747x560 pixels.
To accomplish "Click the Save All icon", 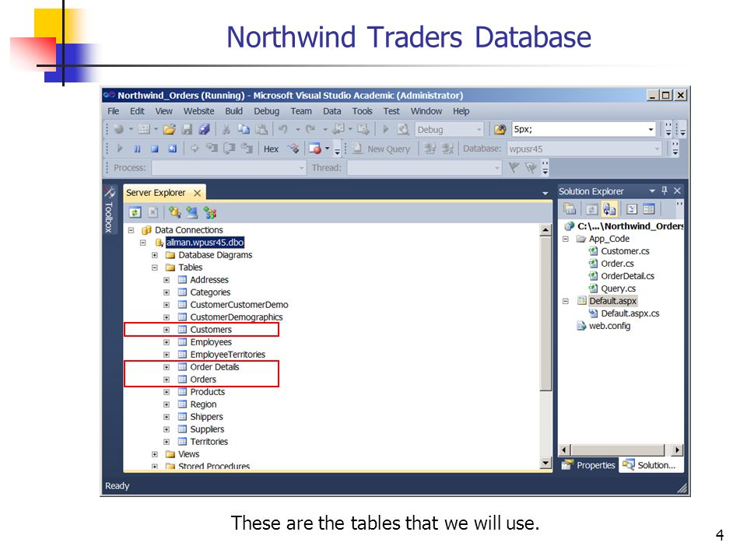I will (x=205, y=130).
